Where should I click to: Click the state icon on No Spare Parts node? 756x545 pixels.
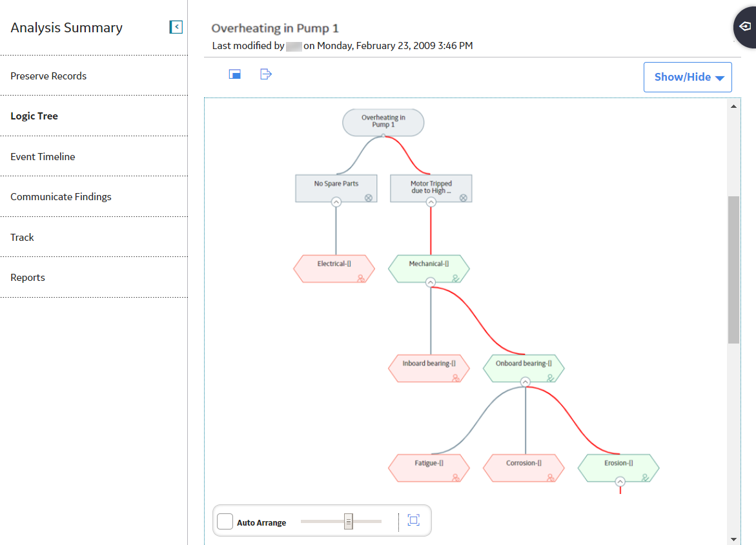[369, 198]
